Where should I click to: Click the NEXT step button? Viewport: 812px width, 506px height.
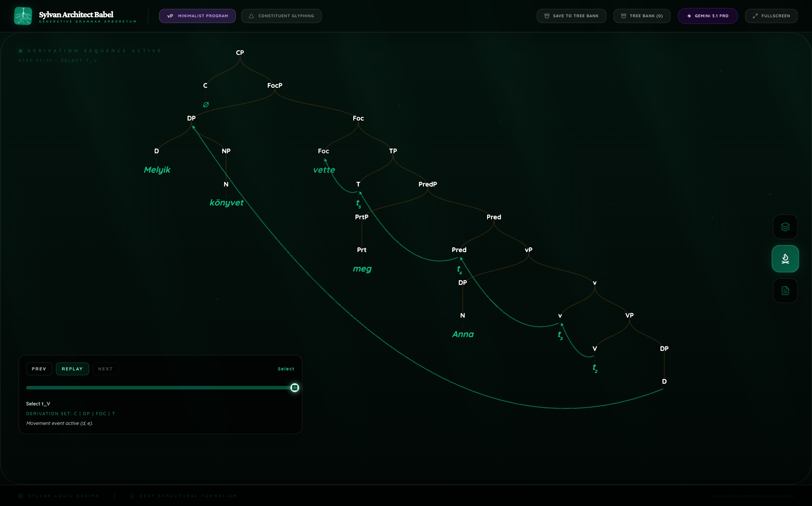(105, 369)
